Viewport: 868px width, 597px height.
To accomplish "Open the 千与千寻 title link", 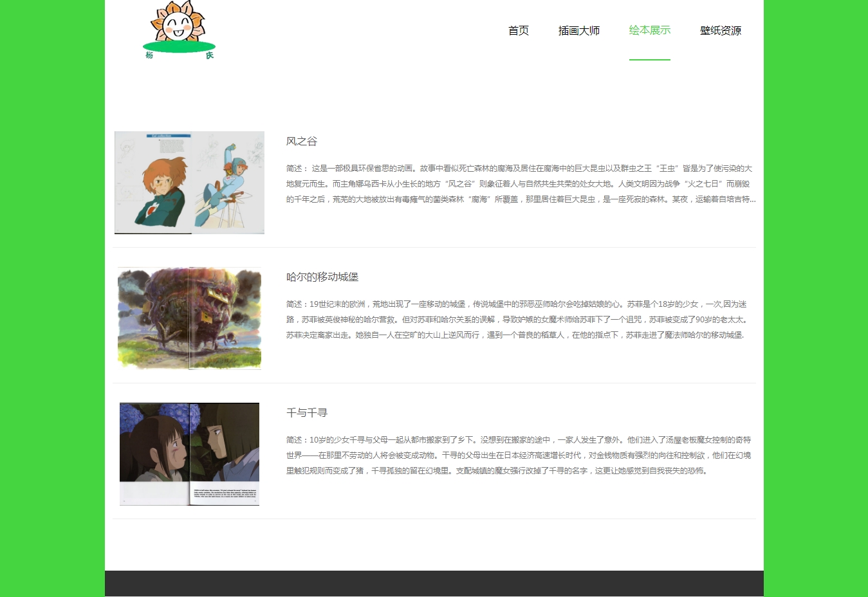I will [307, 412].
